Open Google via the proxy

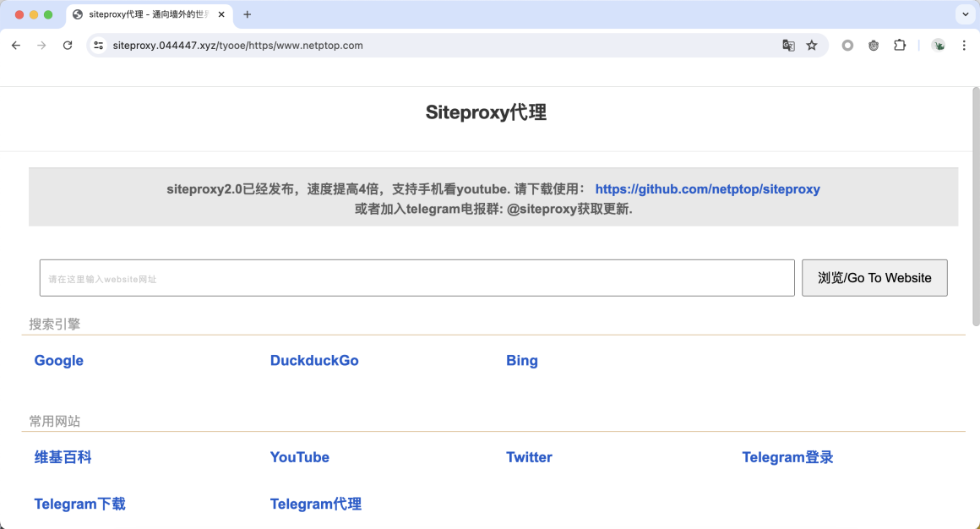(x=58, y=361)
